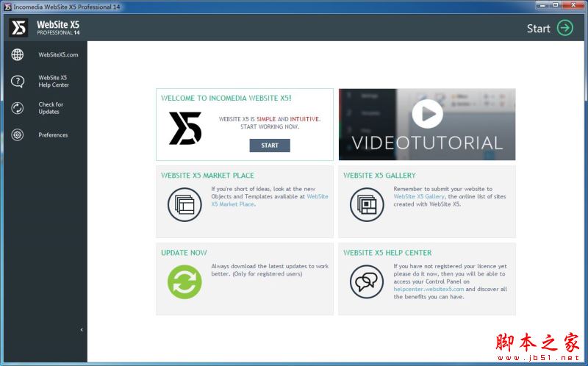Select Check for Updates sidebar label
The width and height of the screenshot is (588, 366).
click(51, 108)
